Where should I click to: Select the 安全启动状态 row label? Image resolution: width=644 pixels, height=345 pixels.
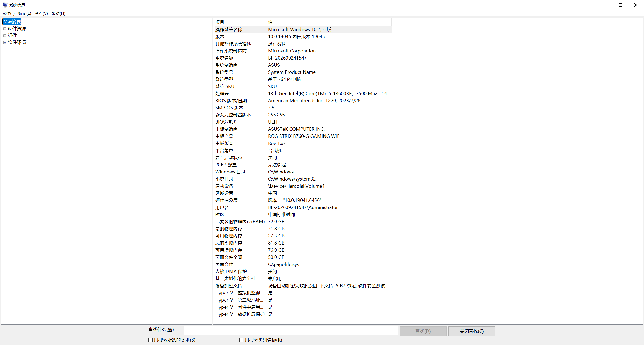tap(229, 158)
